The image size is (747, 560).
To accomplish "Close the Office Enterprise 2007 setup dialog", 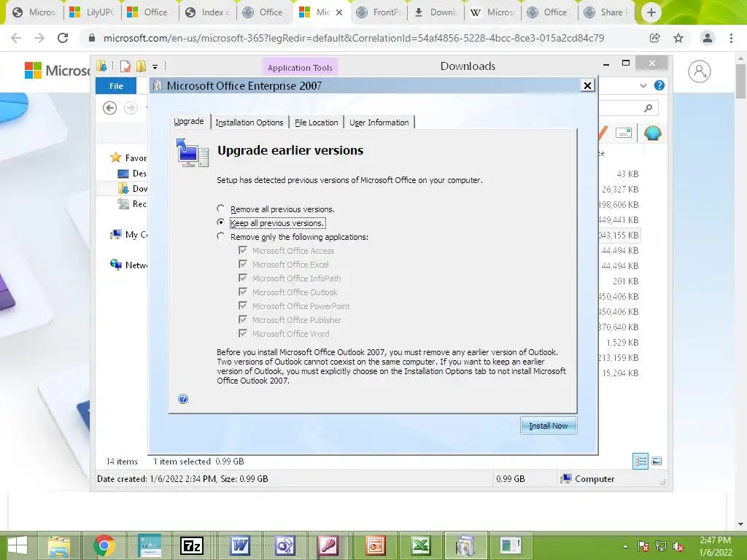I will coord(587,86).
